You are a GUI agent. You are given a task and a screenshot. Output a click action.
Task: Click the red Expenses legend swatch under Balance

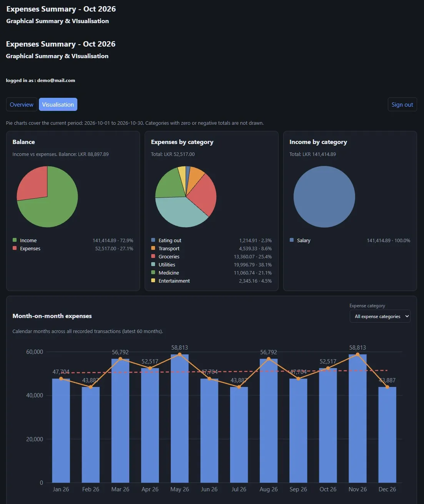tap(15, 248)
